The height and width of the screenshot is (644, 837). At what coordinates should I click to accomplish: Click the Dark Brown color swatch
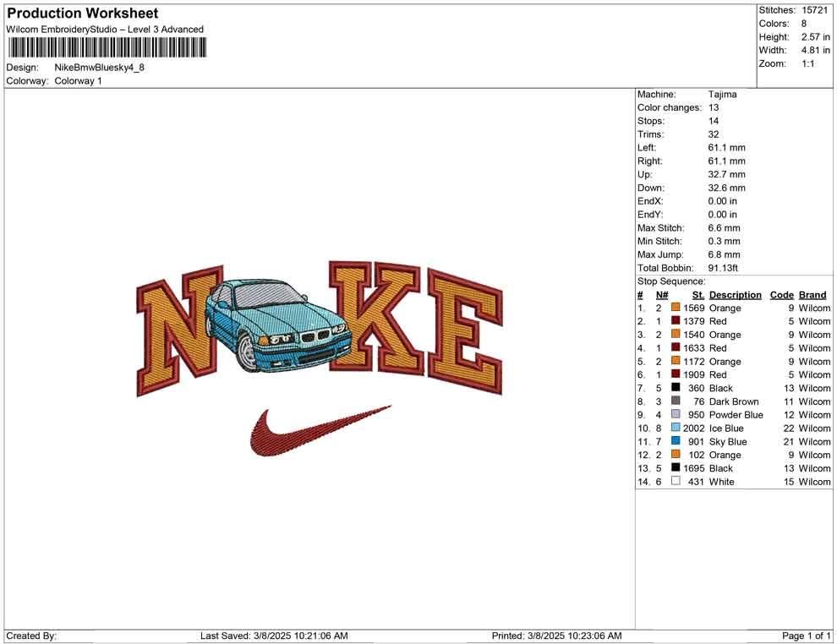[676, 401]
